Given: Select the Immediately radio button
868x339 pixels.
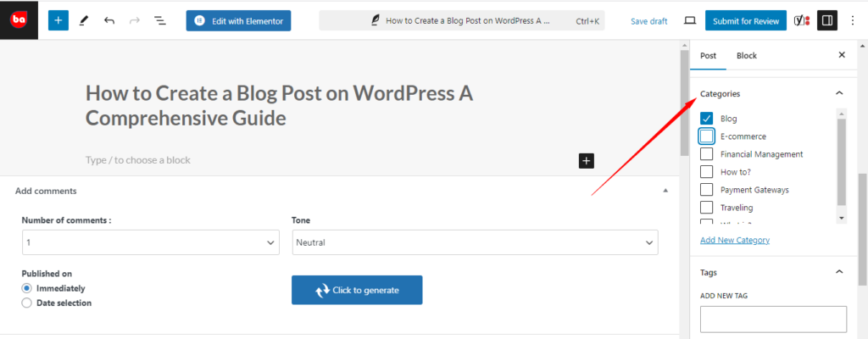Looking at the screenshot, I should (26, 289).
